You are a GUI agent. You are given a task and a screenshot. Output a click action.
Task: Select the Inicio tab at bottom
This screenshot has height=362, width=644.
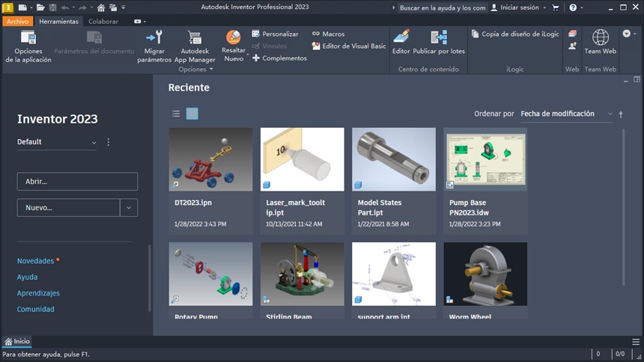click(16, 342)
